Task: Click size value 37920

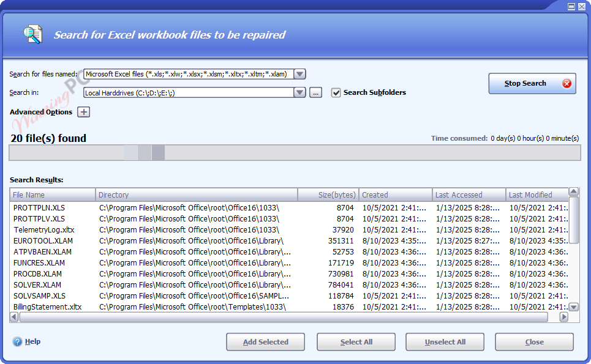Action: [343, 229]
